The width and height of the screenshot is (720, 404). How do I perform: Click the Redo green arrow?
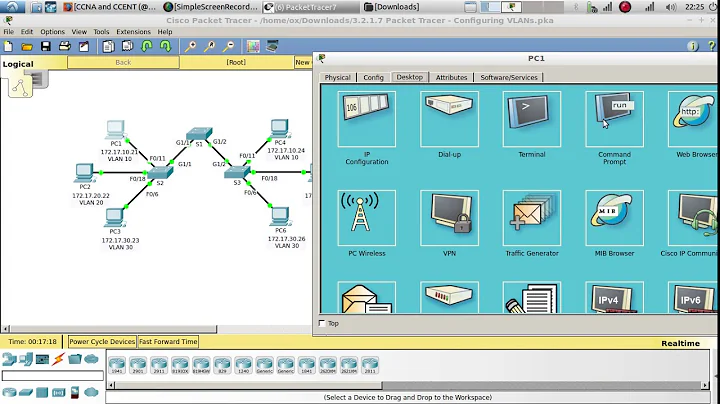pos(165,46)
